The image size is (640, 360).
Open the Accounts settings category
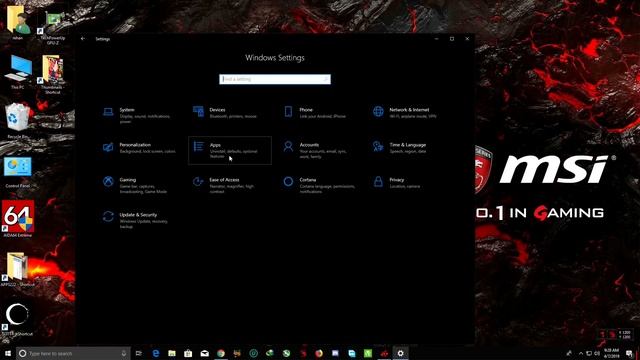point(319,150)
